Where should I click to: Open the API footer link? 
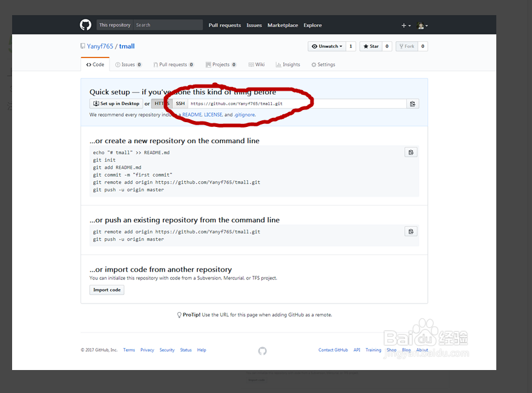[357, 350]
